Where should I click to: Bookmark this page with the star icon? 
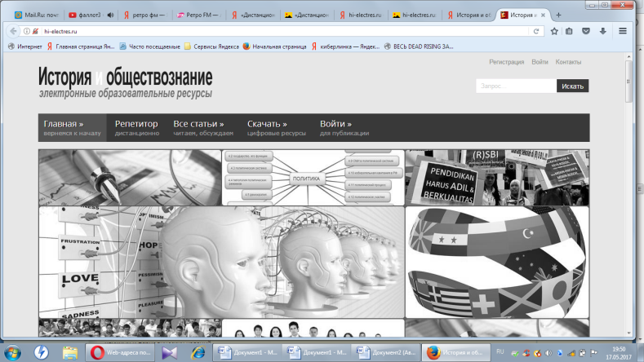point(554,31)
